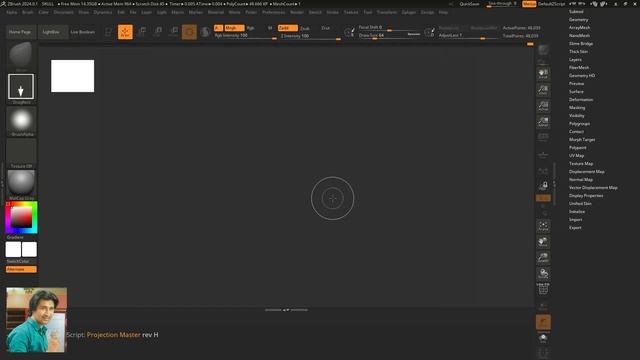Image resolution: width=640 pixels, height=360 pixels.
Task: Open the DragRect stroke selector
Action: point(21,87)
